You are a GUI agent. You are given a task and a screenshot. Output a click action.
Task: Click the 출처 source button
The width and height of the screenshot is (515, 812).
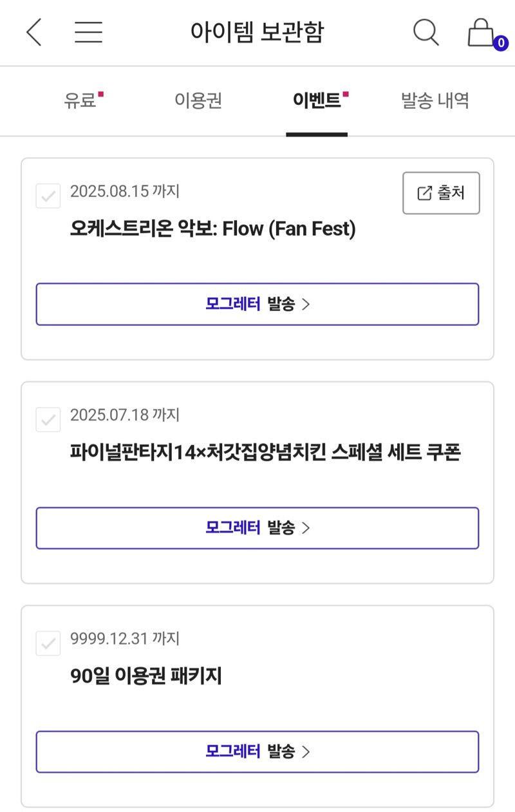441,193
